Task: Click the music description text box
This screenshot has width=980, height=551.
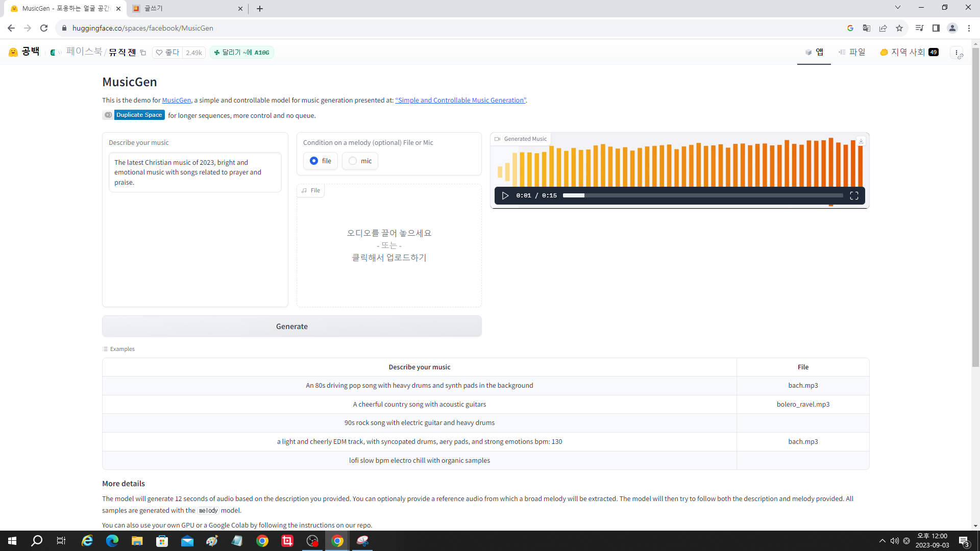Action: (195, 172)
